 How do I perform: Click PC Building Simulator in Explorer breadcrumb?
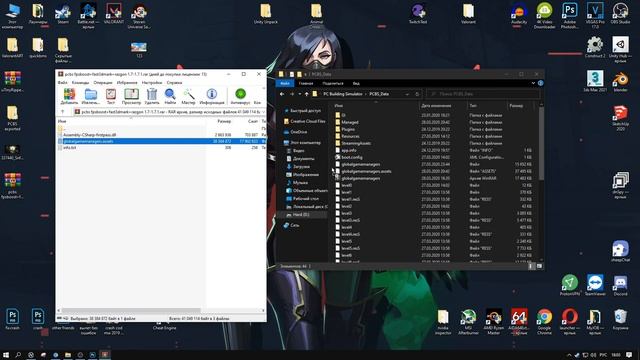point(342,94)
